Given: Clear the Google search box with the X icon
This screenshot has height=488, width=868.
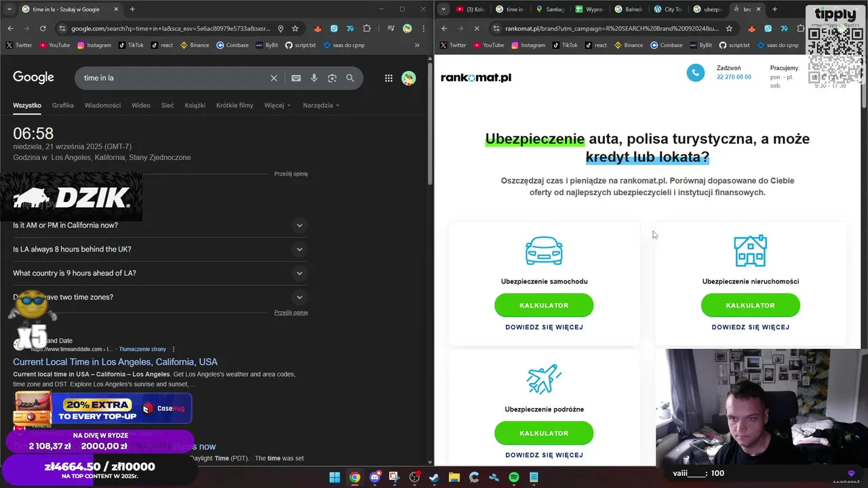Looking at the screenshot, I should 274,78.
